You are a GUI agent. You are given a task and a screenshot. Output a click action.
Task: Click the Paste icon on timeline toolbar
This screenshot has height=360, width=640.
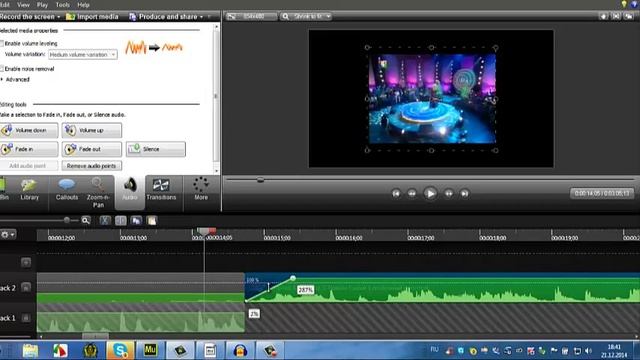pos(151,220)
